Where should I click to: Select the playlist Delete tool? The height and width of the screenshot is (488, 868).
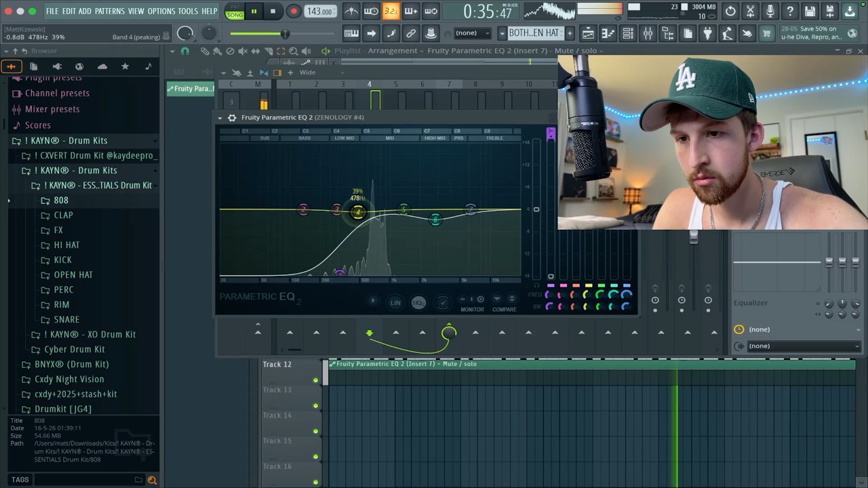click(x=230, y=51)
